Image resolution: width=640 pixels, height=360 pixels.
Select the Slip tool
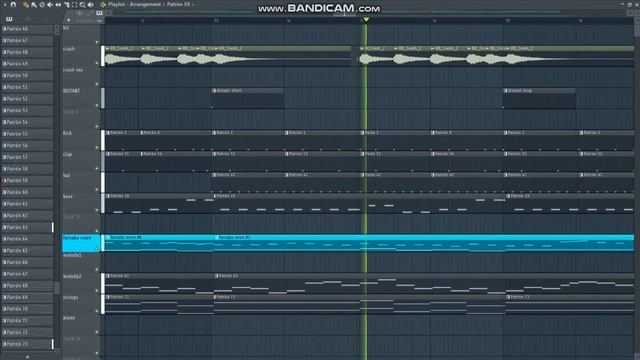pyautogui.click(x=58, y=4)
